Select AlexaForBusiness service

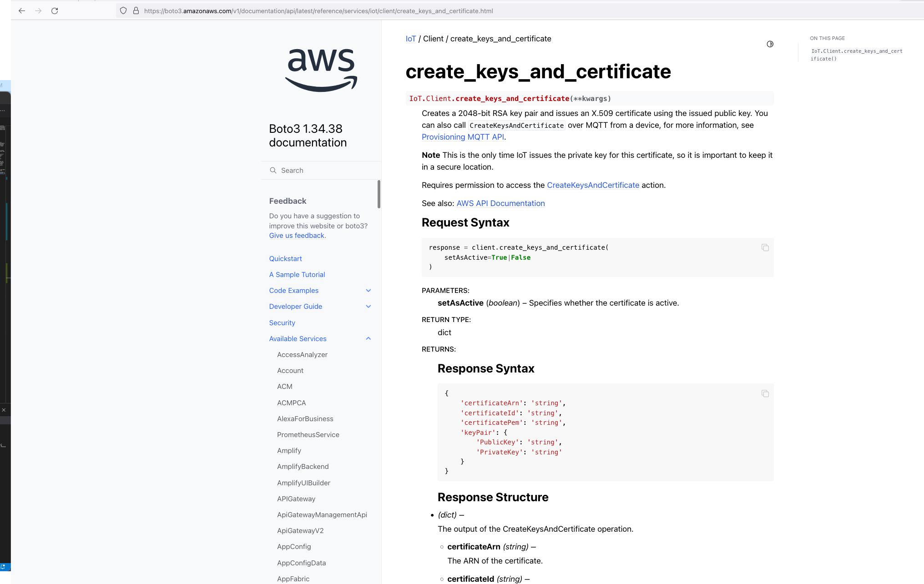[305, 419]
